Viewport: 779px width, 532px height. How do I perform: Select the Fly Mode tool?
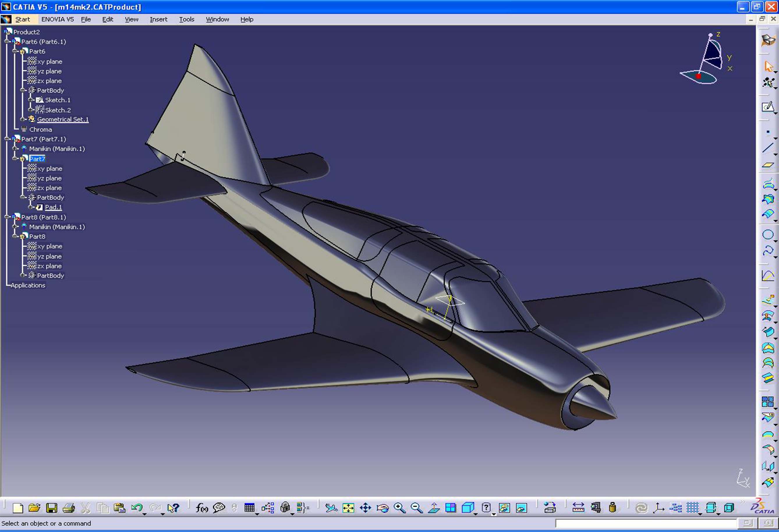pyautogui.click(x=331, y=508)
